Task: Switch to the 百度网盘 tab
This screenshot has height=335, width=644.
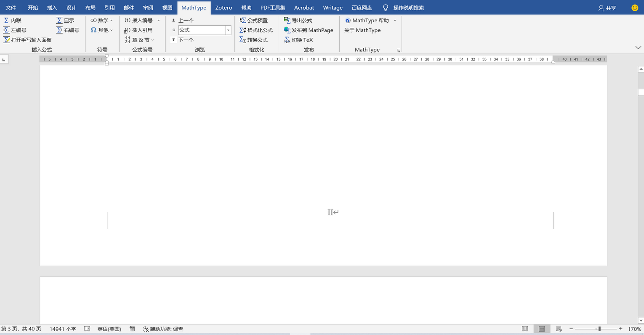Action: click(362, 8)
